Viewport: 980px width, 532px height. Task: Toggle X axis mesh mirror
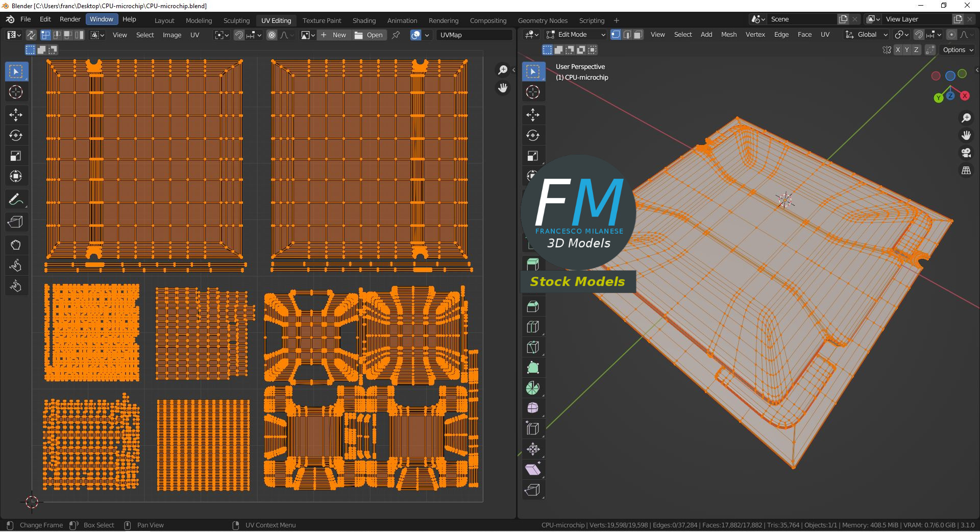click(898, 50)
